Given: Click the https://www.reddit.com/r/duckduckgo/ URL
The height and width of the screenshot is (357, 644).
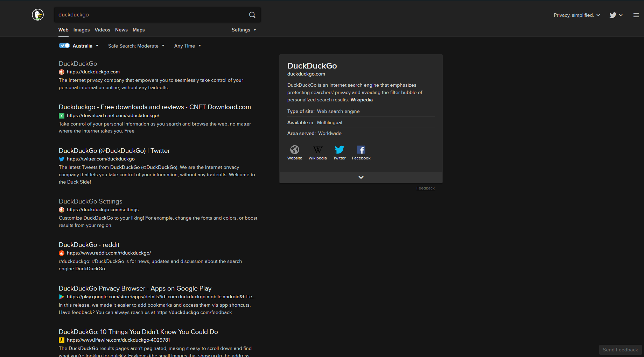Looking at the screenshot, I should 109,253.
